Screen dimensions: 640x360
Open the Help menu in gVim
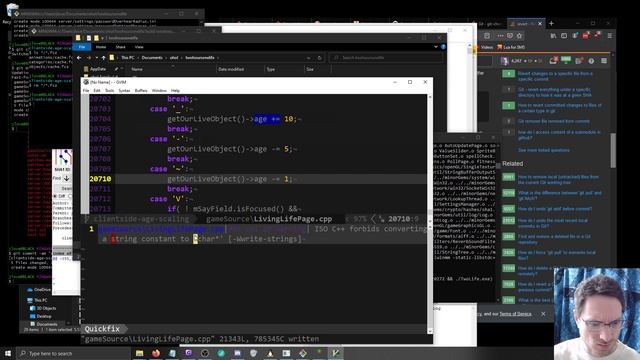(x=176, y=91)
